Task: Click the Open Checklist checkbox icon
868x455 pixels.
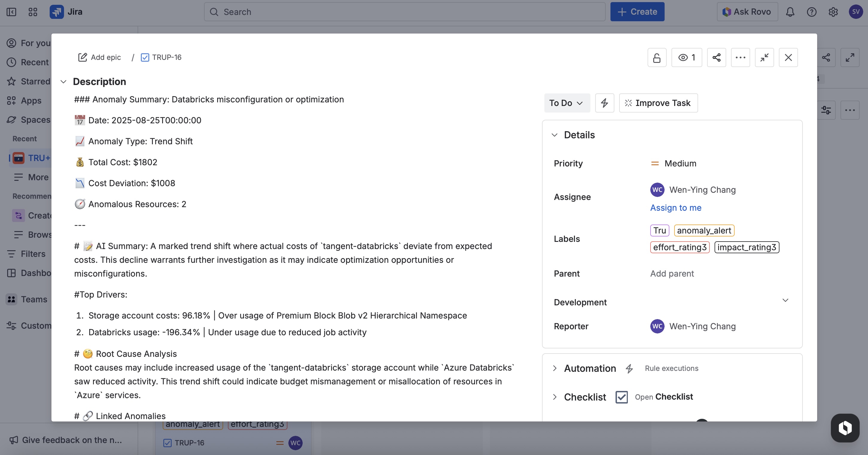Action: tap(621, 397)
